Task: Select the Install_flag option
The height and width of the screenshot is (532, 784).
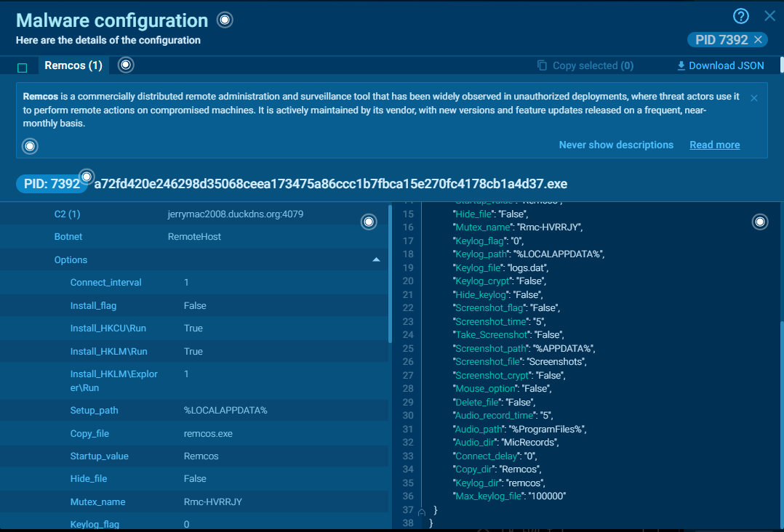Action: 194,305
